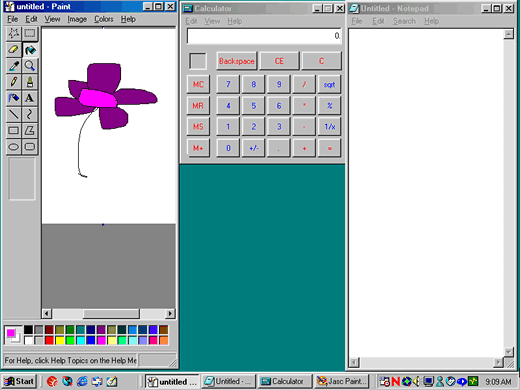Image resolution: width=520 pixels, height=390 pixels.
Task: Select the Eraser tool in Paint
Action: tap(13, 50)
